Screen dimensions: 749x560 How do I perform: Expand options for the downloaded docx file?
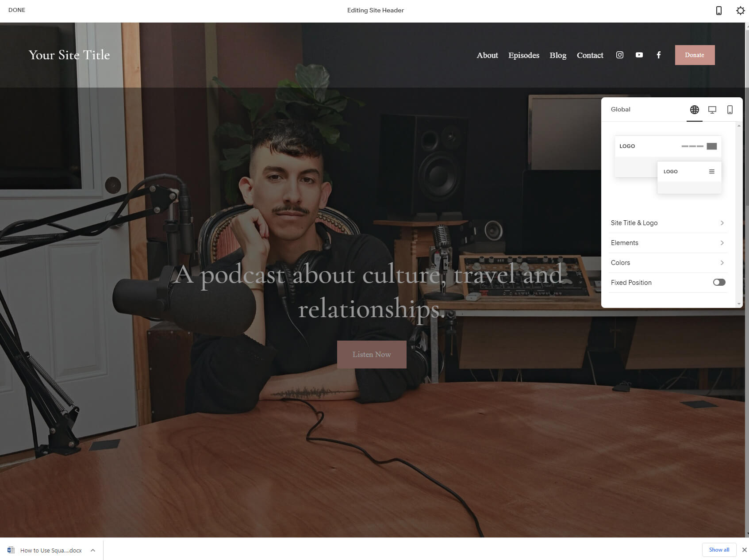pyautogui.click(x=92, y=550)
